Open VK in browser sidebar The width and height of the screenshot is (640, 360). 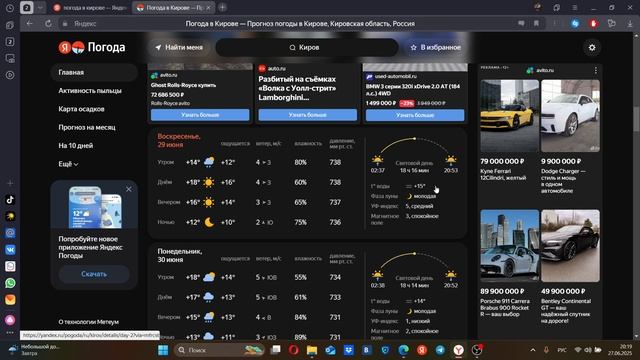(10, 249)
